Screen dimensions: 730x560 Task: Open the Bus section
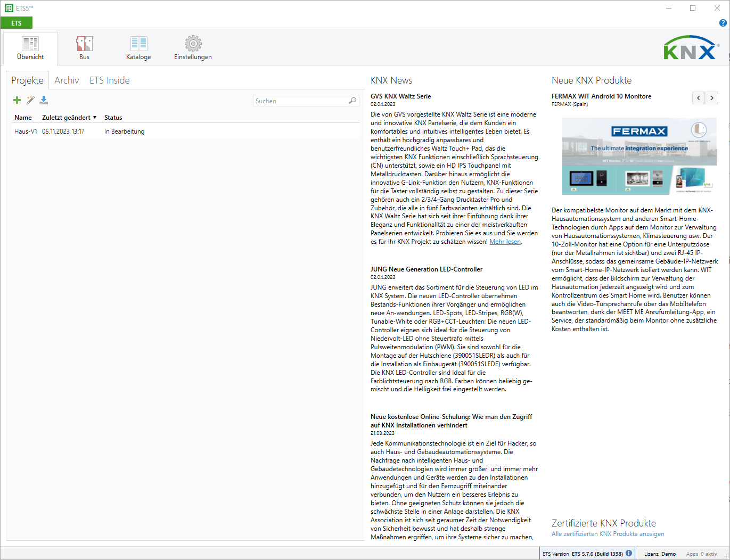pos(84,48)
